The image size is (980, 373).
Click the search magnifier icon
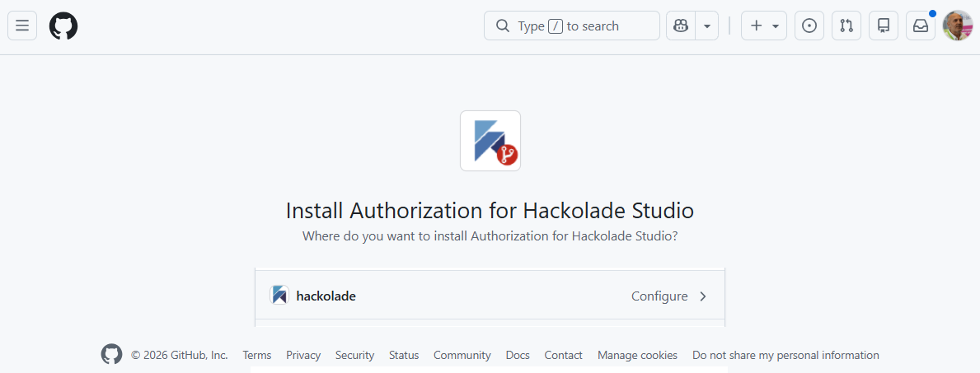click(x=502, y=26)
